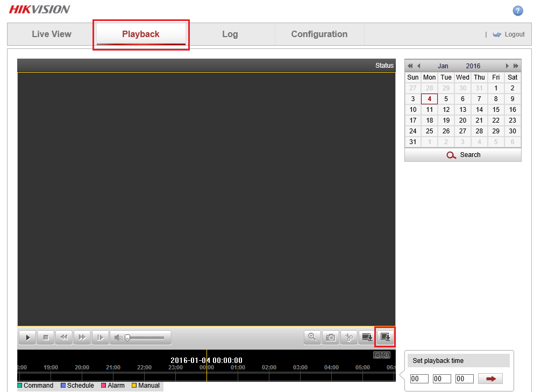Enable digital zoom magnifier icon

(312, 337)
